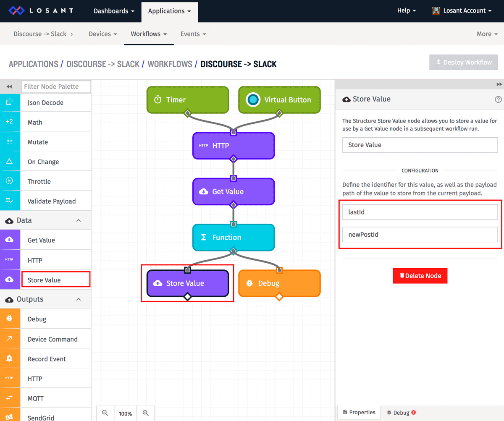Click the Record Event bell icon

click(10, 358)
